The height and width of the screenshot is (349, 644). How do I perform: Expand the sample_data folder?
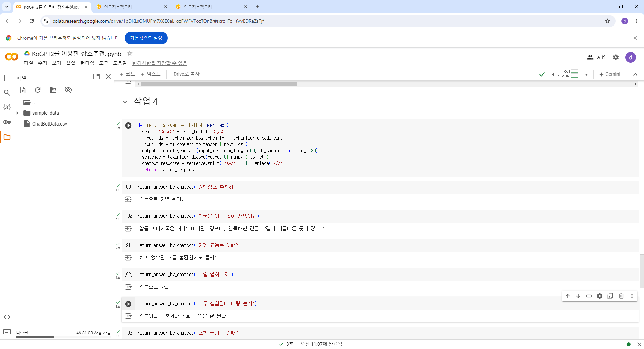tap(17, 113)
